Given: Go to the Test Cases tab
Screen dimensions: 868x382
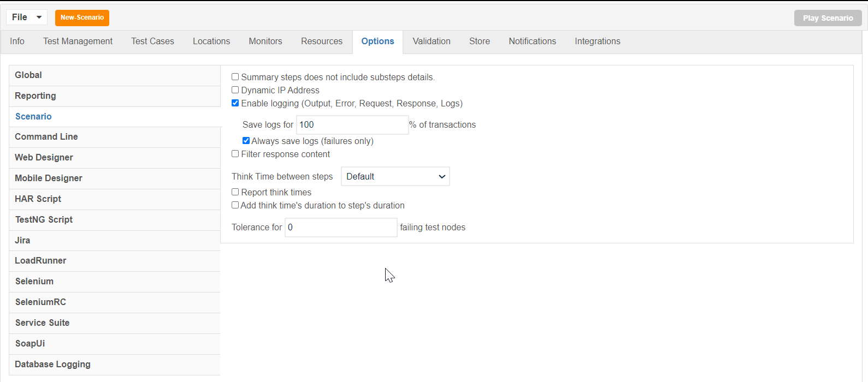Looking at the screenshot, I should point(152,41).
